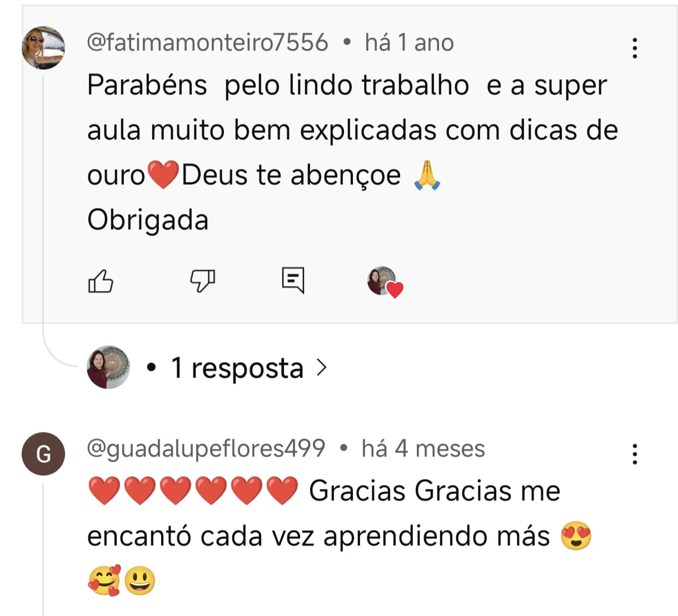This screenshot has height=616, width=678.
Task: Like the comment by fatimamonteiro7556
Action: [x=101, y=281]
